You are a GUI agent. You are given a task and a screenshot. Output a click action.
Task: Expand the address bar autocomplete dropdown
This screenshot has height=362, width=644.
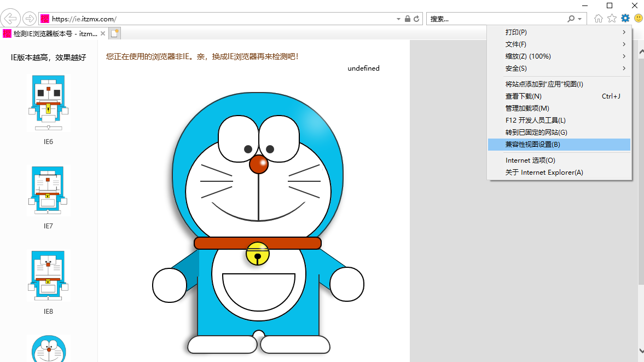398,19
